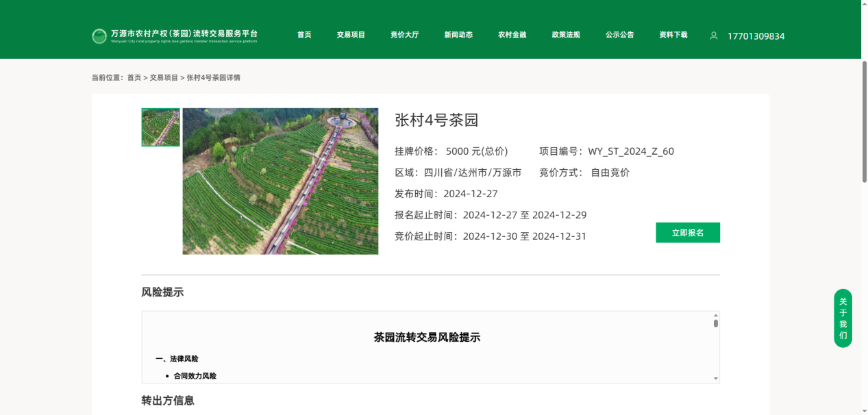
Task: Open the 交易项目 menu item
Action: click(x=351, y=35)
